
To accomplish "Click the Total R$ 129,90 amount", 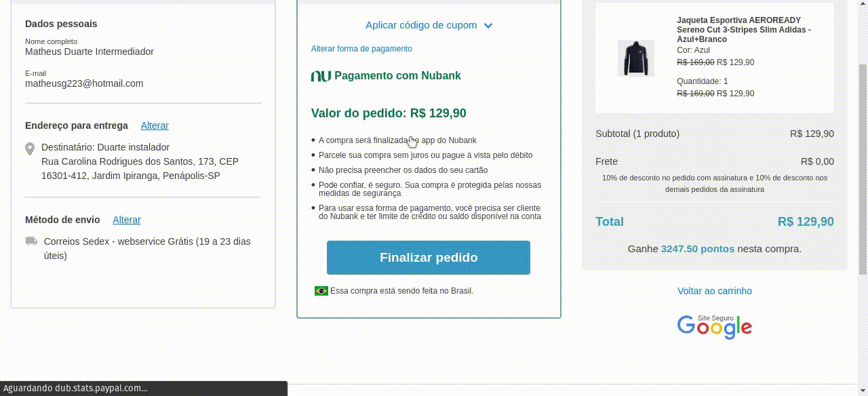I will pos(806,222).
